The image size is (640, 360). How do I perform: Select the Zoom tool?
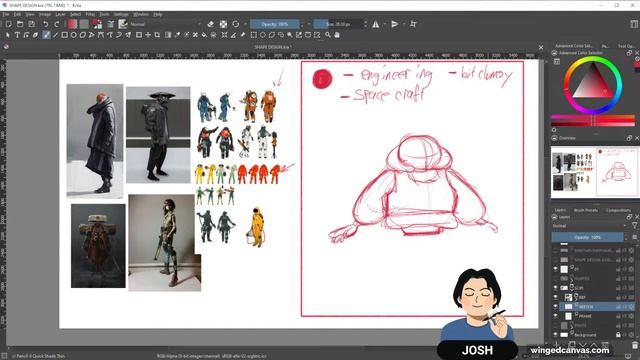pyautogui.click(x=328, y=35)
